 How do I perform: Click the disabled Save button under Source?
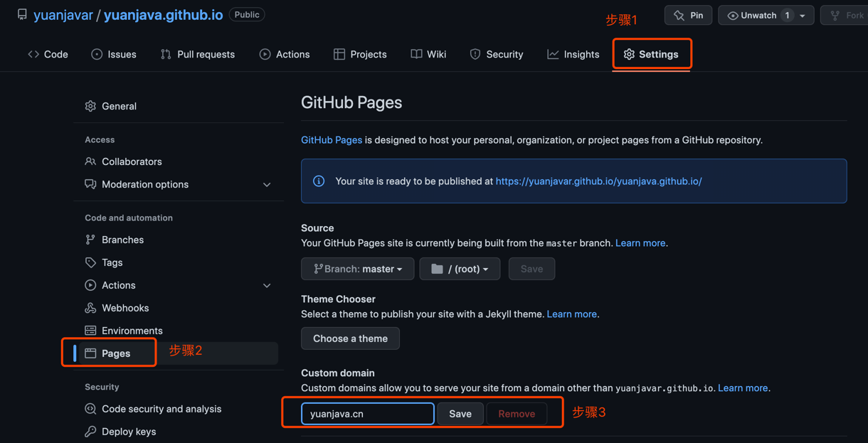click(531, 269)
